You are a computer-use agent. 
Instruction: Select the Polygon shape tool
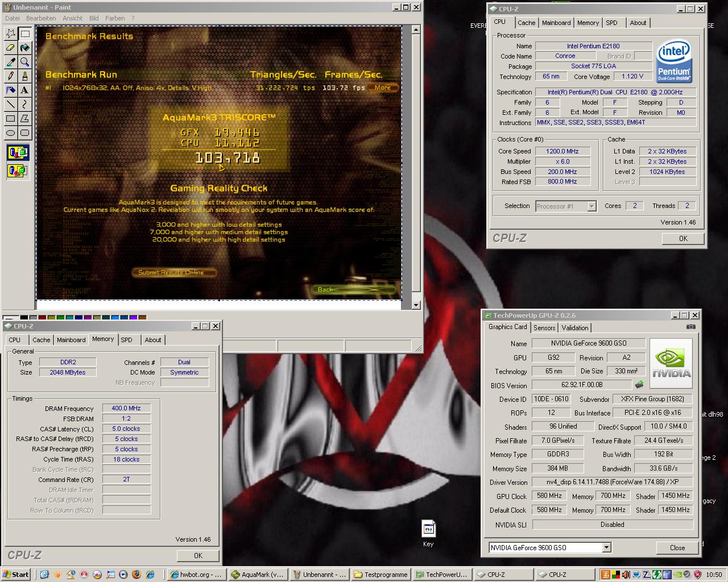coord(25,119)
